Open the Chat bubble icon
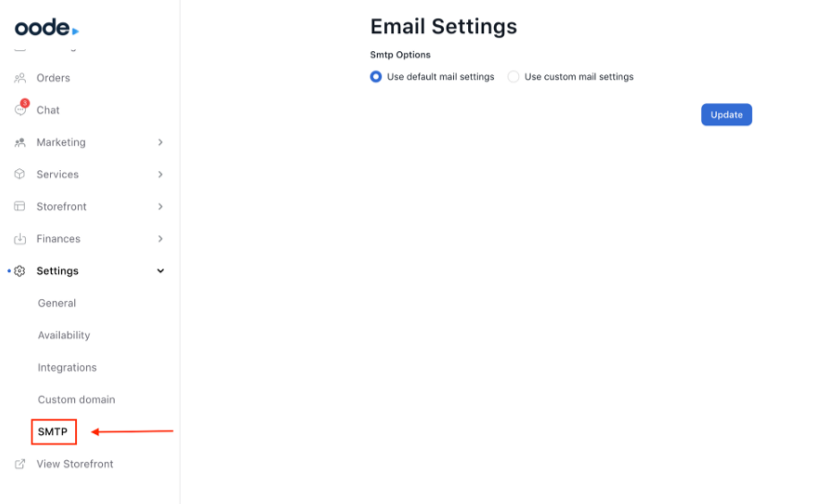Screen dimensions: 820x504 pyautogui.click(x=21, y=110)
